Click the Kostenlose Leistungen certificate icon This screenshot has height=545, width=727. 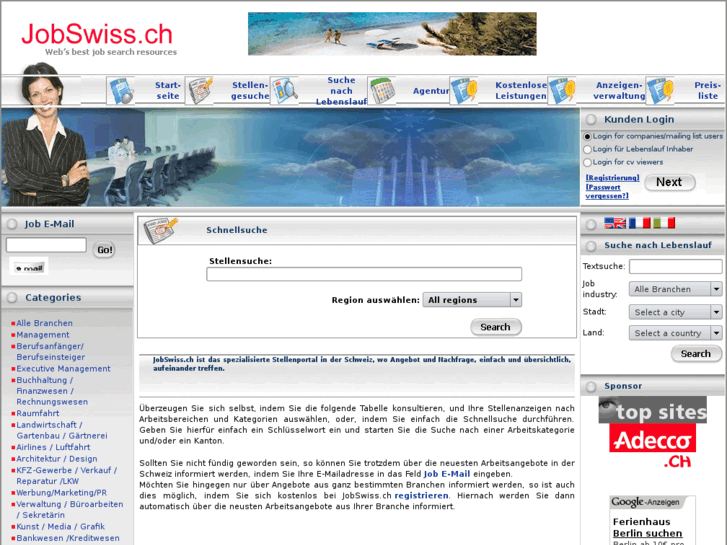click(x=464, y=90)
